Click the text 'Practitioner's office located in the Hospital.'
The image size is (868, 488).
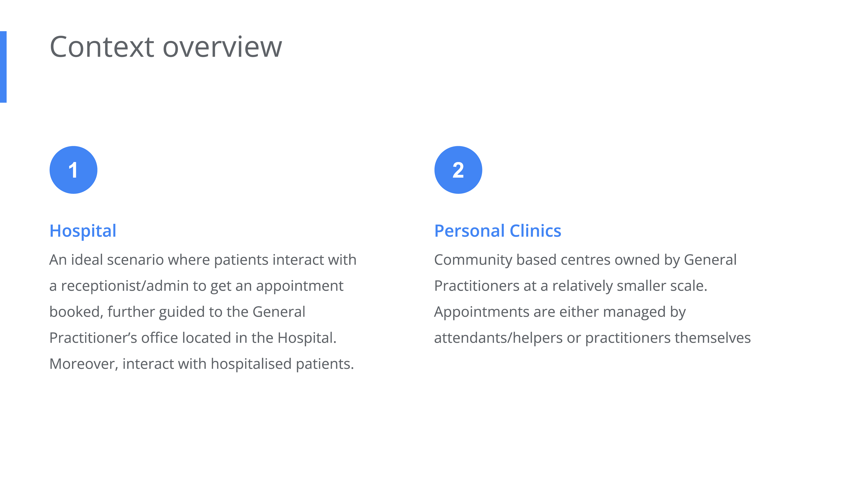coord(193,338)
